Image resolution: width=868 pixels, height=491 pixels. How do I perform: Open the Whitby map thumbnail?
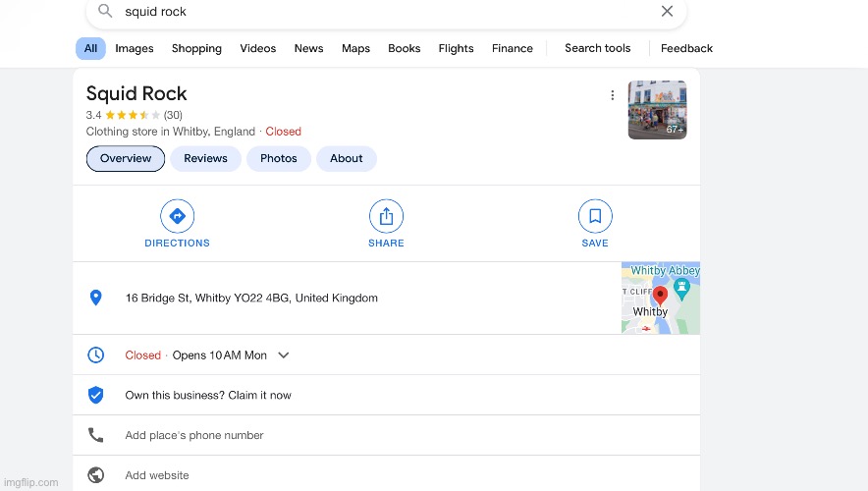660,298
